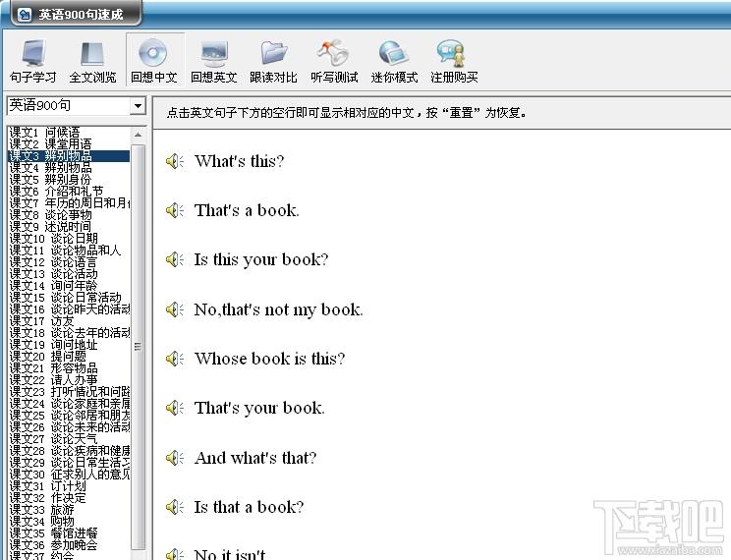Select lesson 课文8 谈论事物
The image size is (731, 560).
[69, 215]
